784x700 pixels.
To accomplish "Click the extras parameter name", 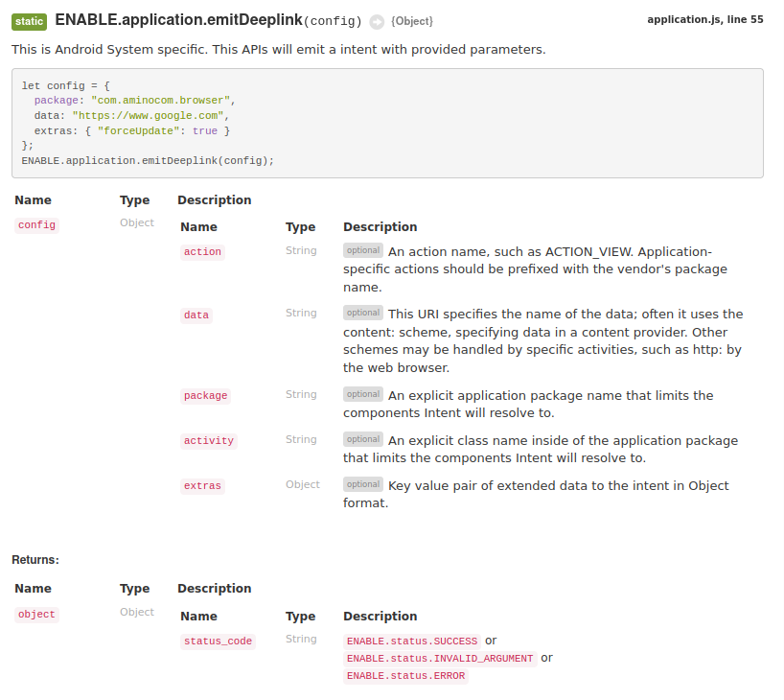I will pyautogui.click(x=202, y=486).
